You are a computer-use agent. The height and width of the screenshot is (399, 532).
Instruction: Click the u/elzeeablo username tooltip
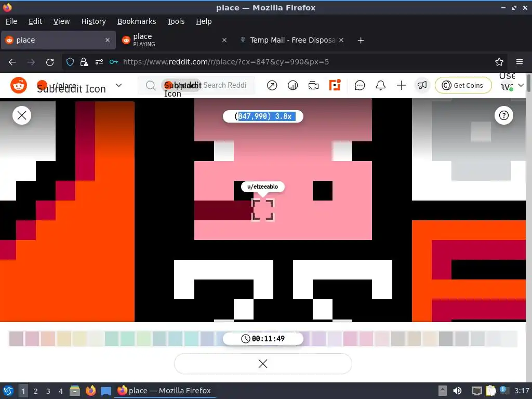tap(262, 187)
